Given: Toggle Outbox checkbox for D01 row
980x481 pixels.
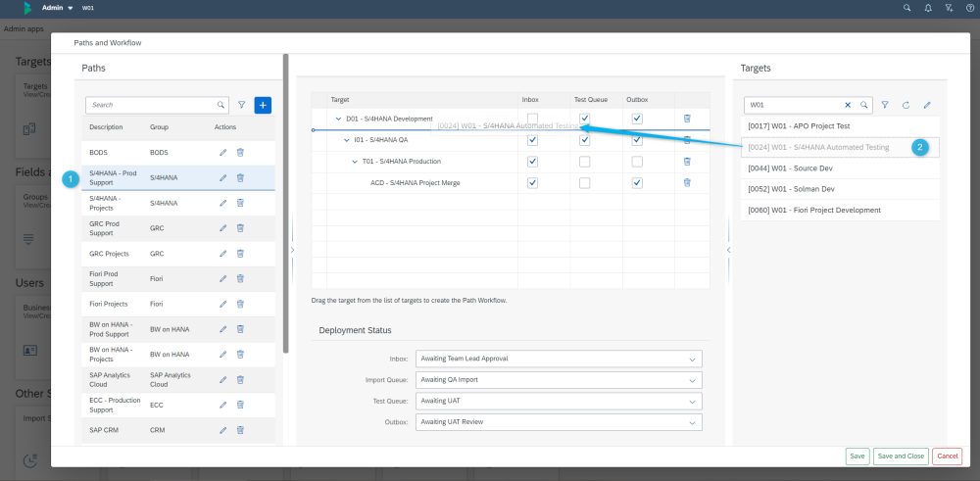Looking at the screenshot, I should pyautogui.click(x=637, y=119).
